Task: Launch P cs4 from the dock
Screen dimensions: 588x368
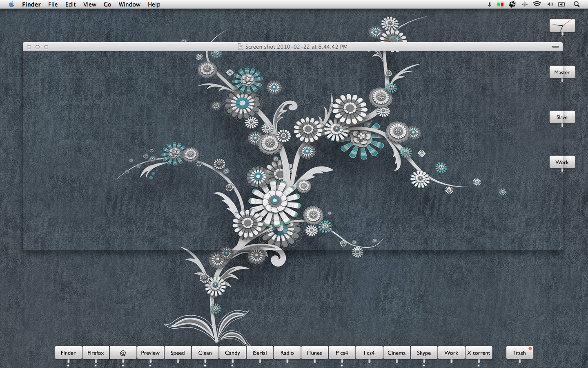Action: [342, 353]
